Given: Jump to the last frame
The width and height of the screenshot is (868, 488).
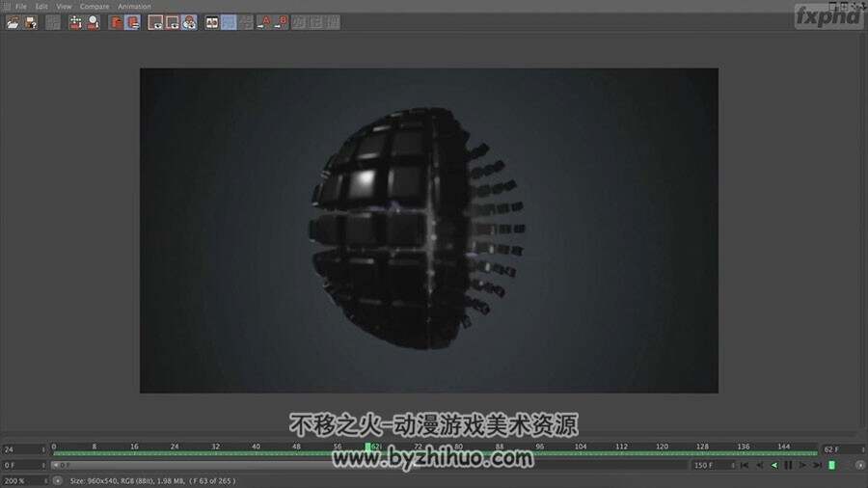Looking at the screenshot, I should (x=817, y=465).
